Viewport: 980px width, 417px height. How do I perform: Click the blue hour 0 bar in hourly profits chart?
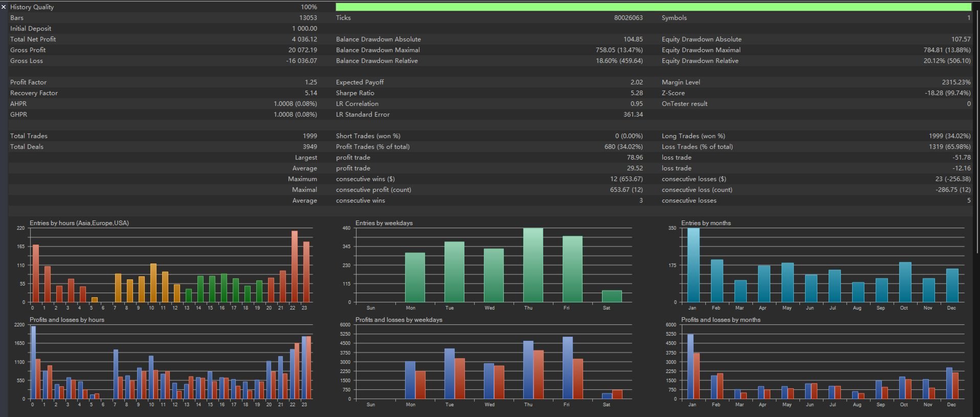[33, 362]
